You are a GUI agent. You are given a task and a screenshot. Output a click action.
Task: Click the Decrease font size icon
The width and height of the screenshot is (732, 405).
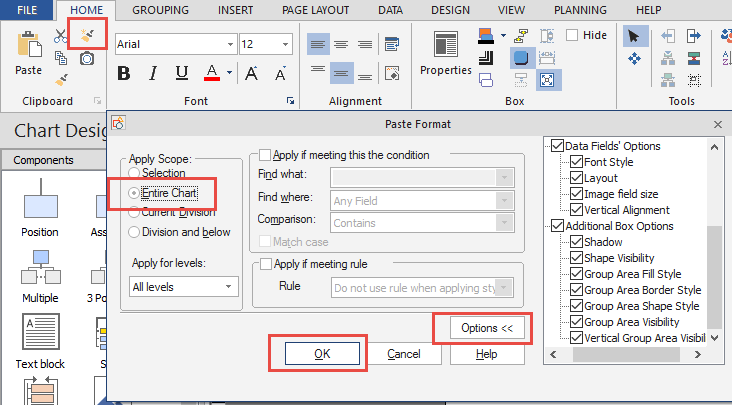click(280, 73)
